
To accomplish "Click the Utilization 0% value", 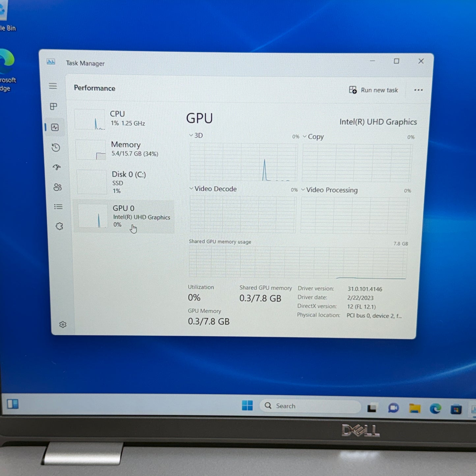I will click(x=194, y=297).
